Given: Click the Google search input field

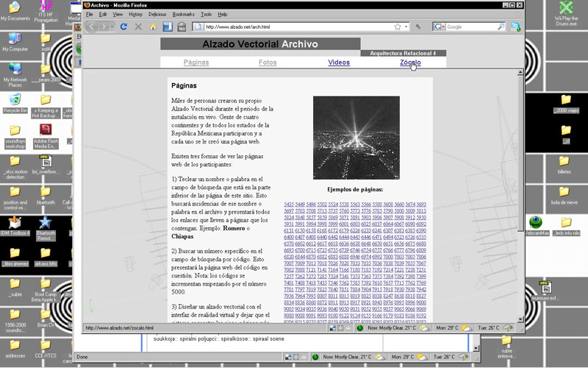Looking at the screenshot, I should pyautogui.click(x=471, y=26).
